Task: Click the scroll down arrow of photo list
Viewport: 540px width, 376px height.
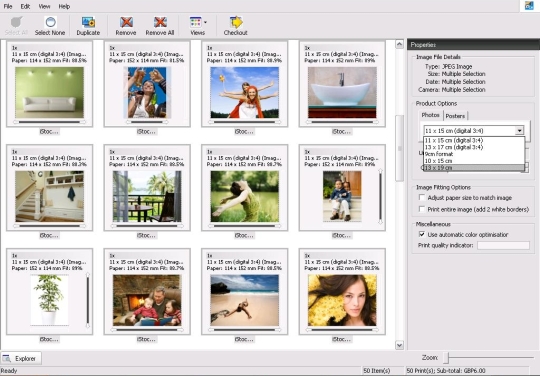Action: [x=399, y=345]
